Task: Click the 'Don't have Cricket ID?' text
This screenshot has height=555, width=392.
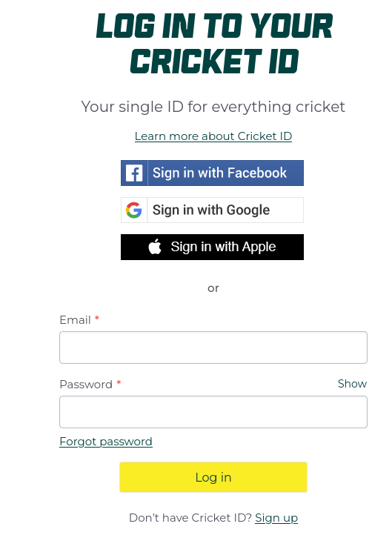Action: coord(190,518)
